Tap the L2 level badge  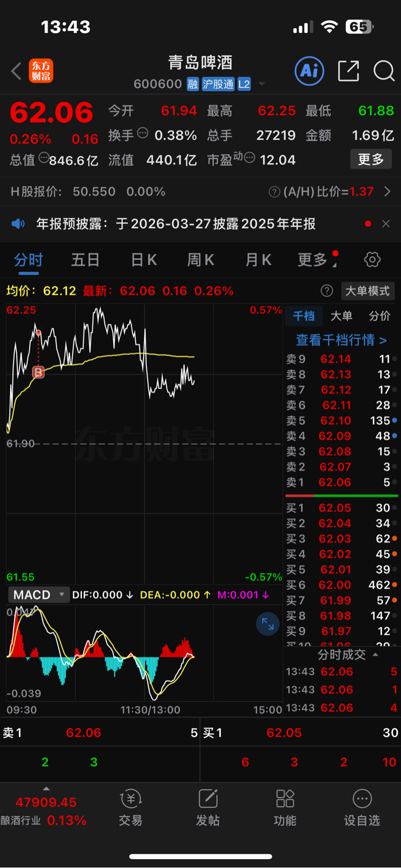[x=244, y=84]
